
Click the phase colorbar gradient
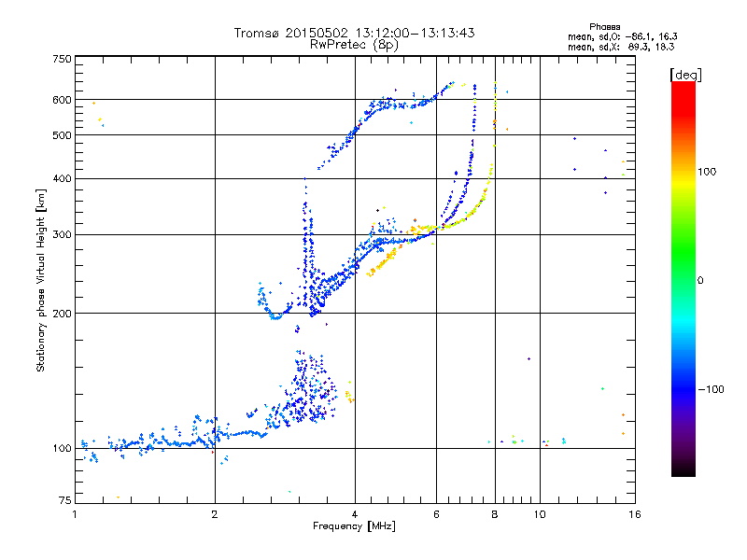[684, 278]
